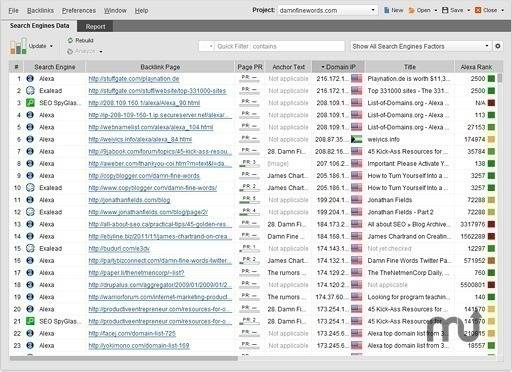
Task: Open the Update button dropdown arrow
Action: pos(51,46)
